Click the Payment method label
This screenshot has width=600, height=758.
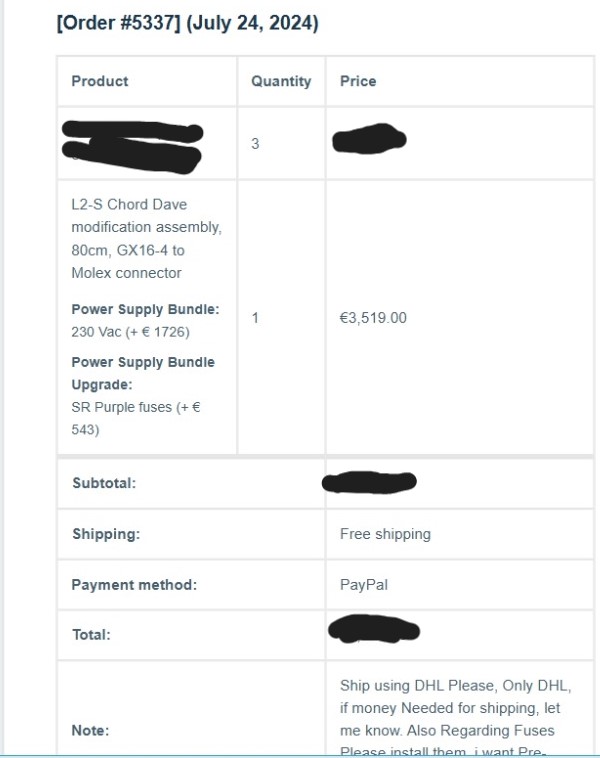pyautogui.click(x=134, y=585)
